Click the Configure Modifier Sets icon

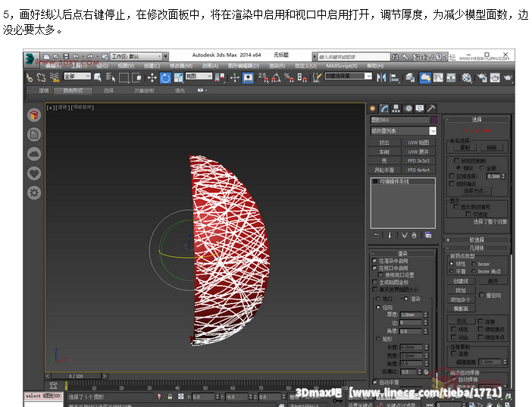(429, 235)
